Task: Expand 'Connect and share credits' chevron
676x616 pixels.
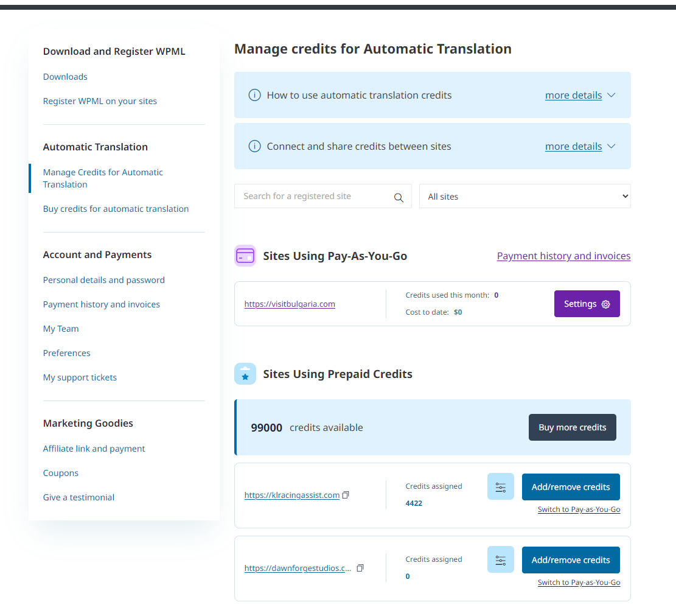Action: pos(612,146)
